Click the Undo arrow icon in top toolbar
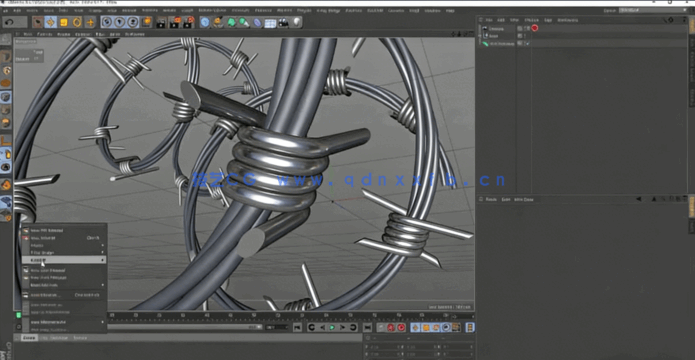 (10, 22)
